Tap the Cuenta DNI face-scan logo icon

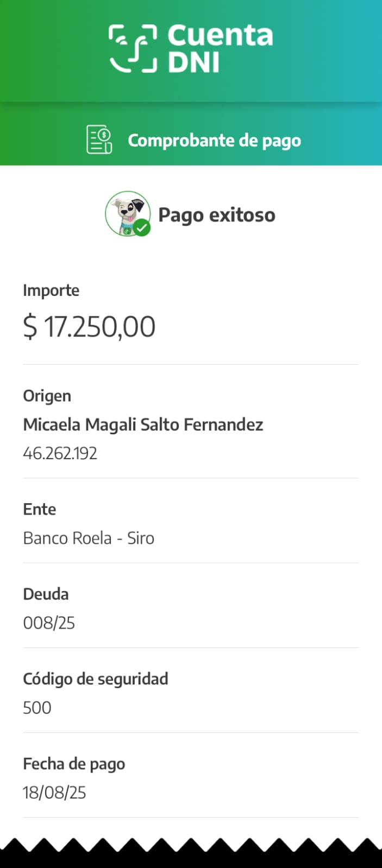pos(133,48)
